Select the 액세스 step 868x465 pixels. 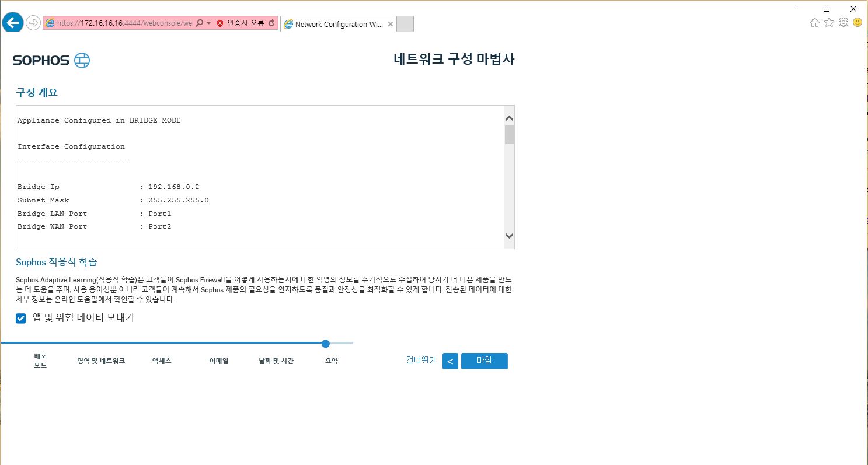[162, 361]
